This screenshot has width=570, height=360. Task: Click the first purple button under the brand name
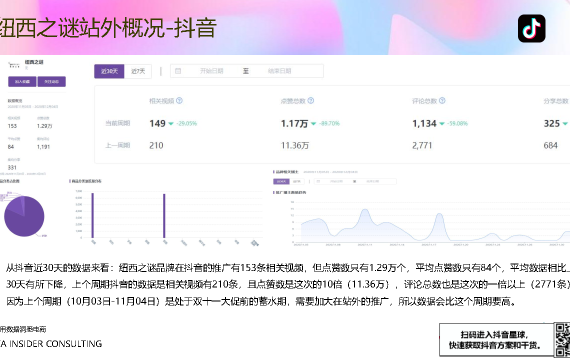(22, 81)
